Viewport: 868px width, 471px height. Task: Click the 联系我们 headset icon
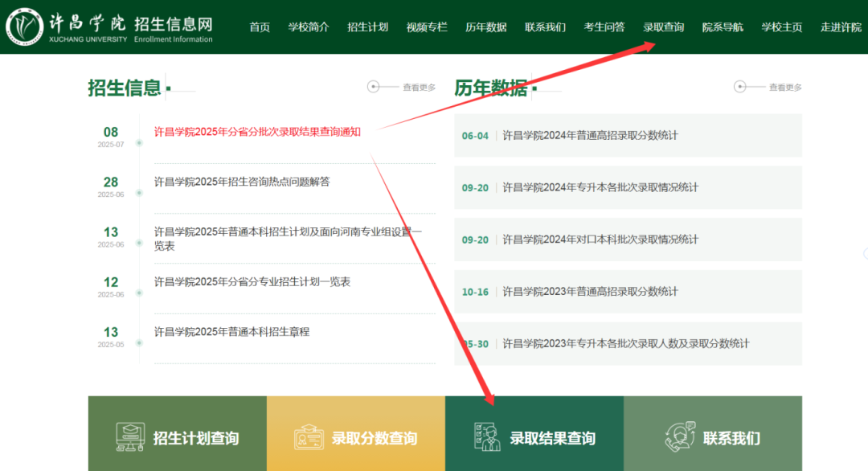[x=680, y=436]
